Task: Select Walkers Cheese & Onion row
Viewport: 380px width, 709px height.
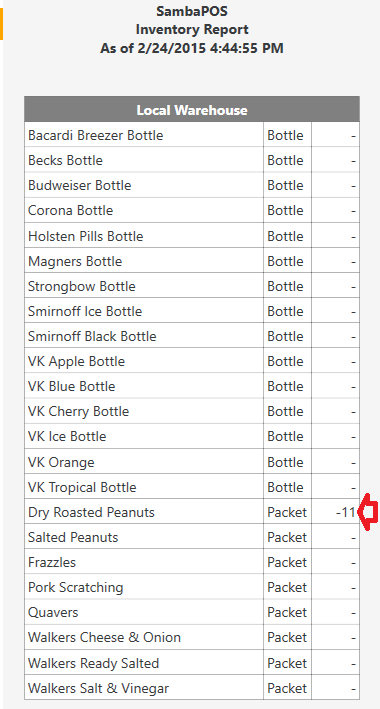Action: (x=192, y=638)
